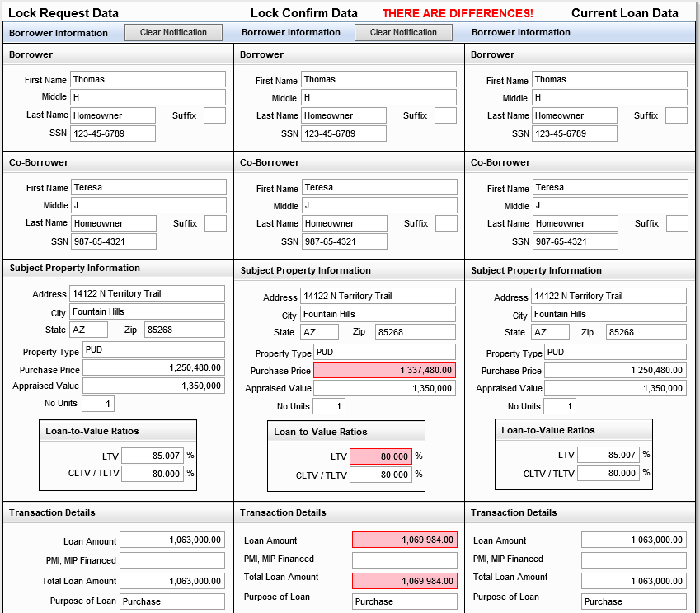This screenshot has width=700, height=613.
Task: Select Borrower Last Name in Lock Confirm Data
Action: [344, 115]
